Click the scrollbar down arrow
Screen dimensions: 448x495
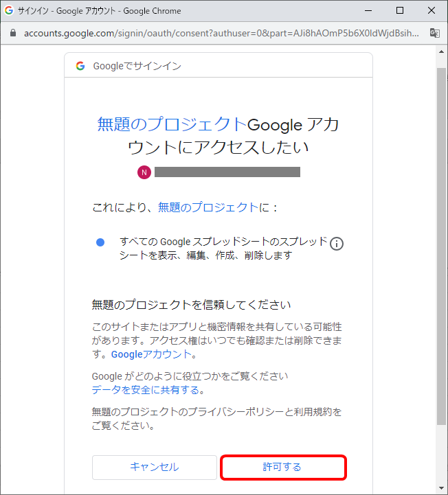pos(441,488)
